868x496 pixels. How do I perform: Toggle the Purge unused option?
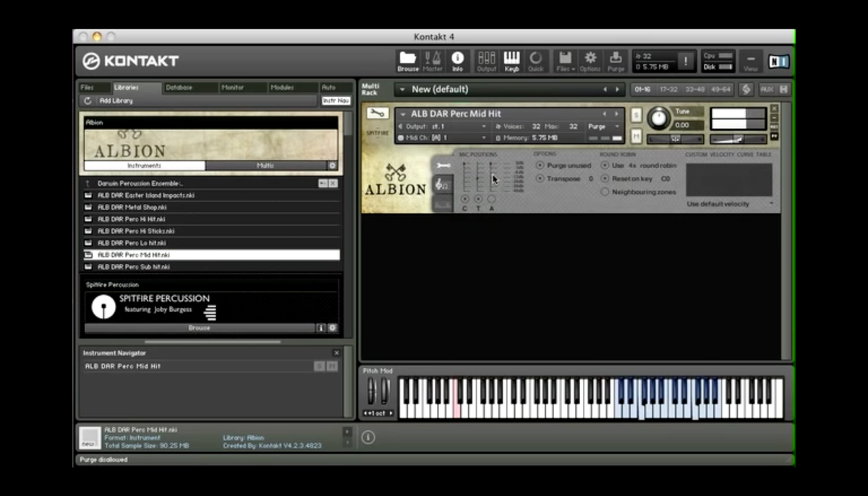pos(540,166)
